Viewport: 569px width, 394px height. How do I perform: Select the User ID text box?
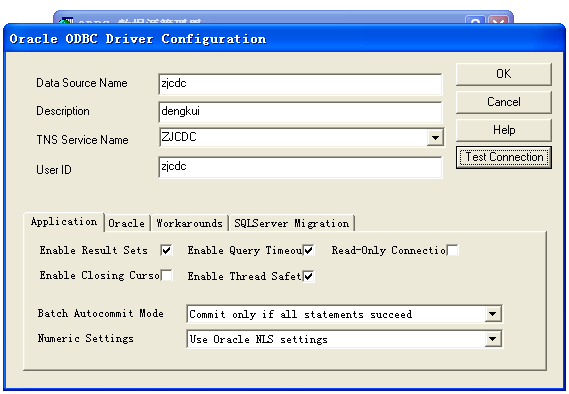(x=300, y=167)
